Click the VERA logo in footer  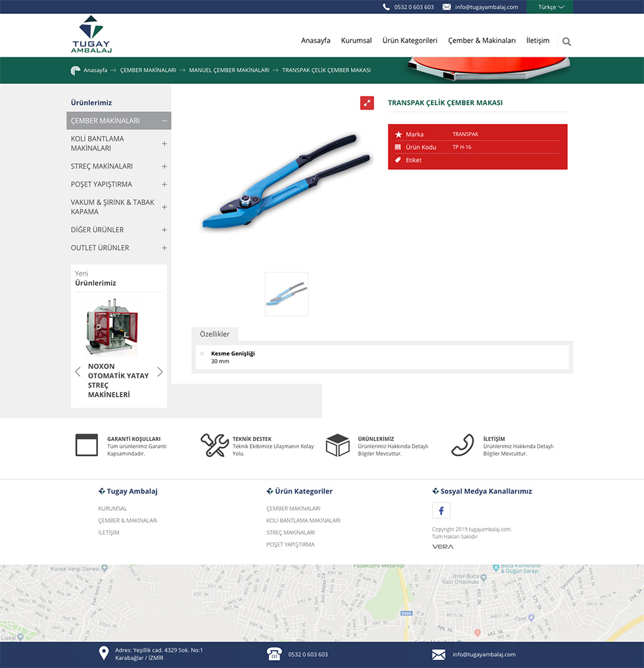443,547
